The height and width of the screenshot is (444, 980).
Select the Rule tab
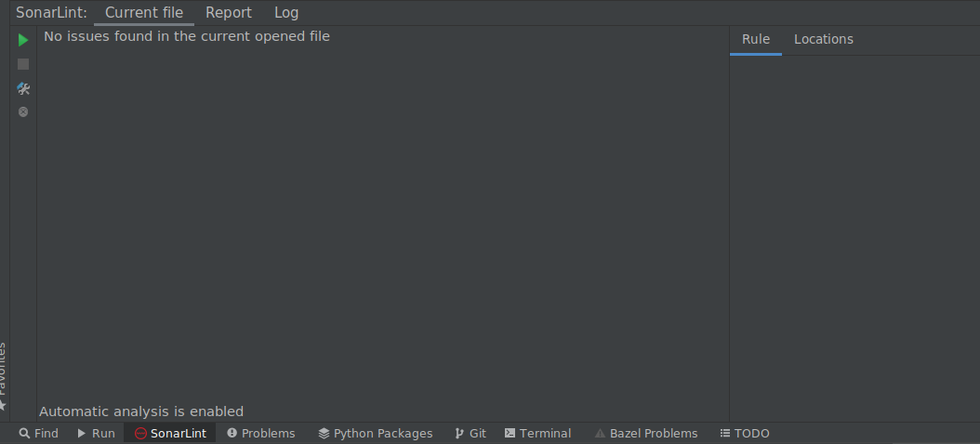tap(756, 39)
